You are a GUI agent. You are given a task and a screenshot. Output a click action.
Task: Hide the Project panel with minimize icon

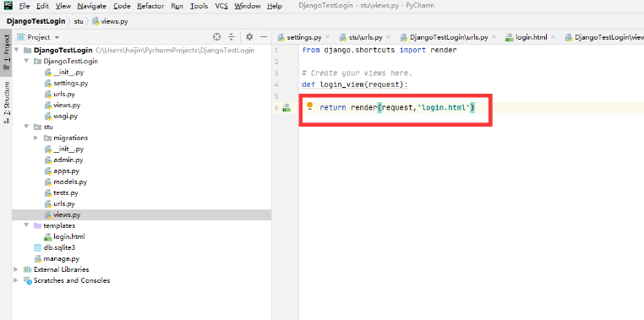point(264,37)
